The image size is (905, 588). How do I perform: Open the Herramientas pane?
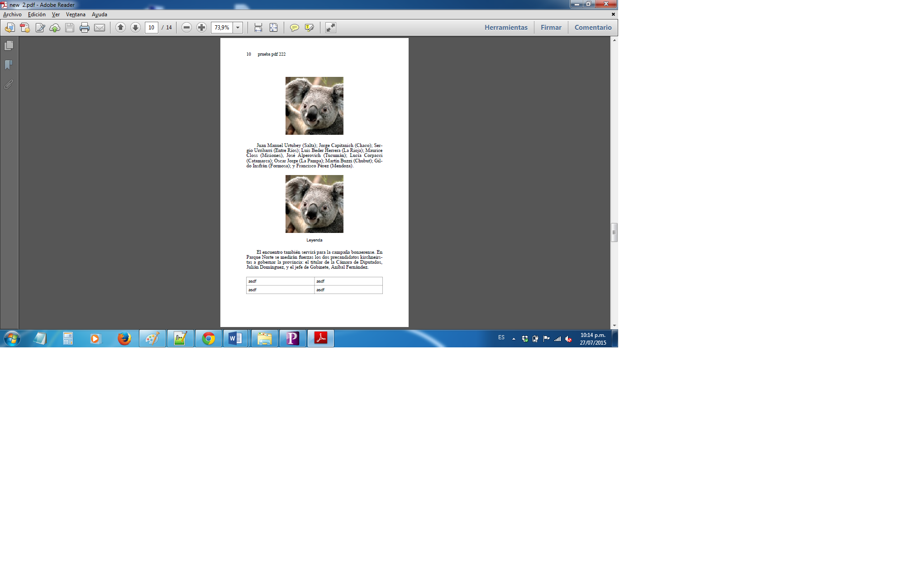(x=506, y=28)
